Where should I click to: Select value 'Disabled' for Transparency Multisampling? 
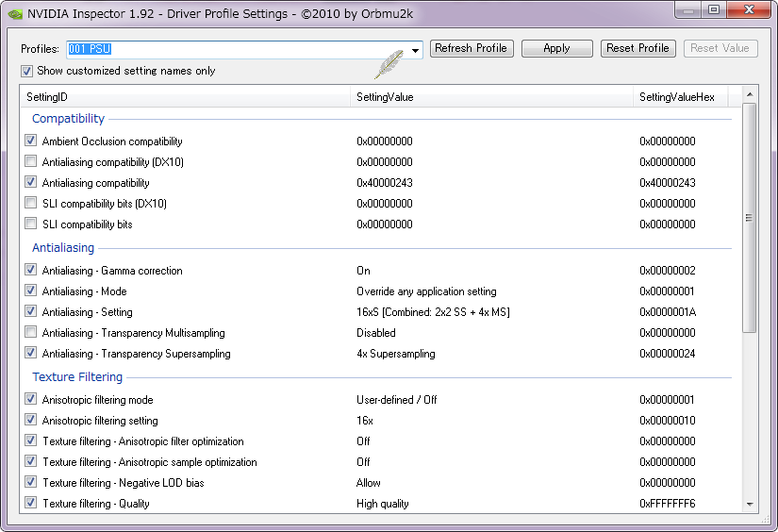tap(376, 333)
